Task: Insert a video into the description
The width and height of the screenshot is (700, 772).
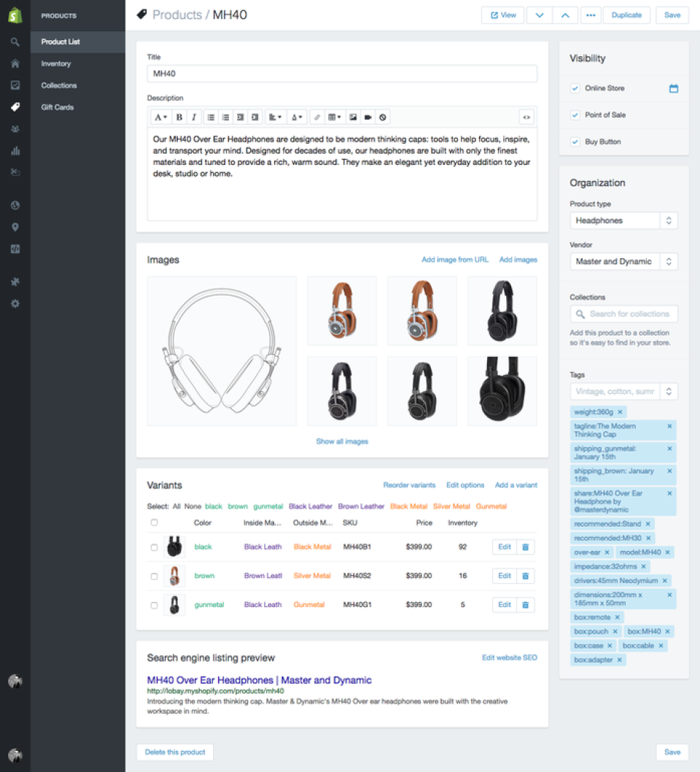Action: [x=367, y=117]
